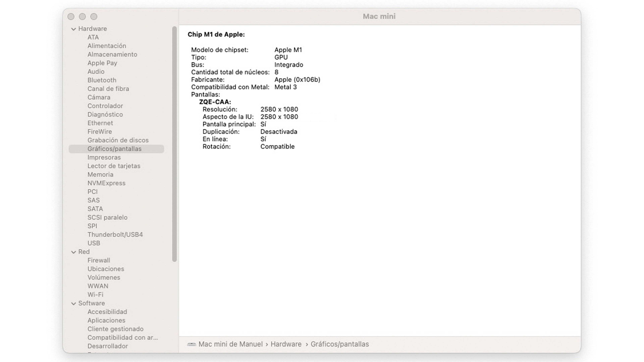Close the Mac mini window
The image size is (644, 362).
pyautogui.click(x=71, y=16)
